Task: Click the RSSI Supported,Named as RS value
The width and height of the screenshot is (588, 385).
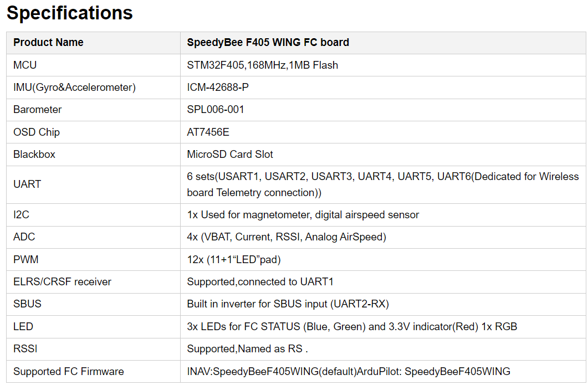Action: tap(247, 349)
